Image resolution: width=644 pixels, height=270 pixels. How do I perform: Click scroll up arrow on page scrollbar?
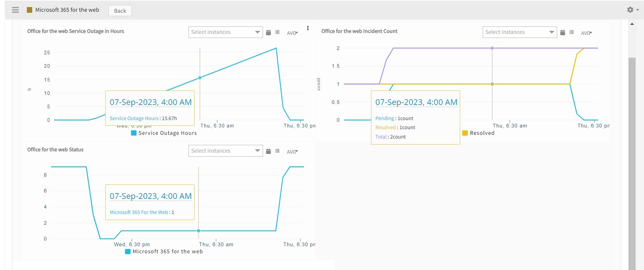[632, 24]
